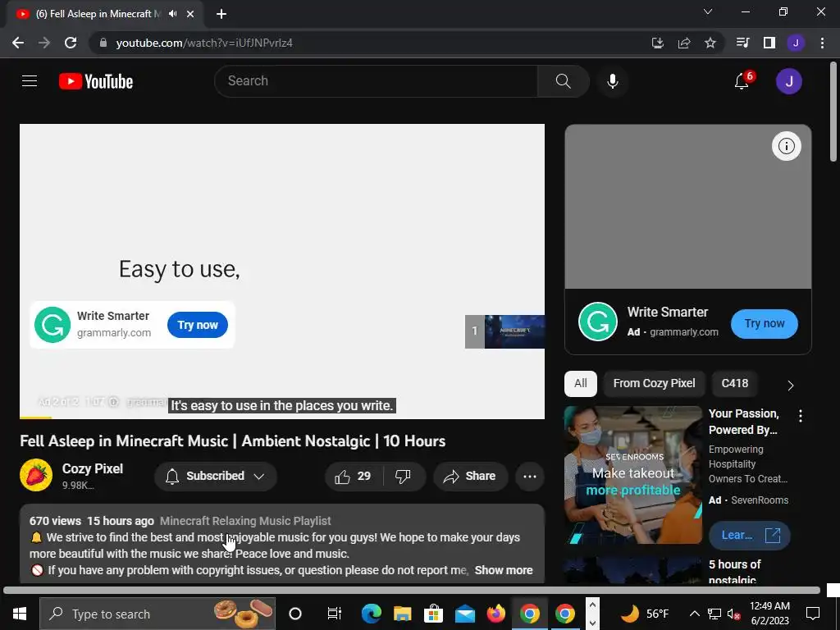The height and width of the screenshot is (630, 840).
Task: Toggle the Chrome side panel
Action: [x=769, y=43]
